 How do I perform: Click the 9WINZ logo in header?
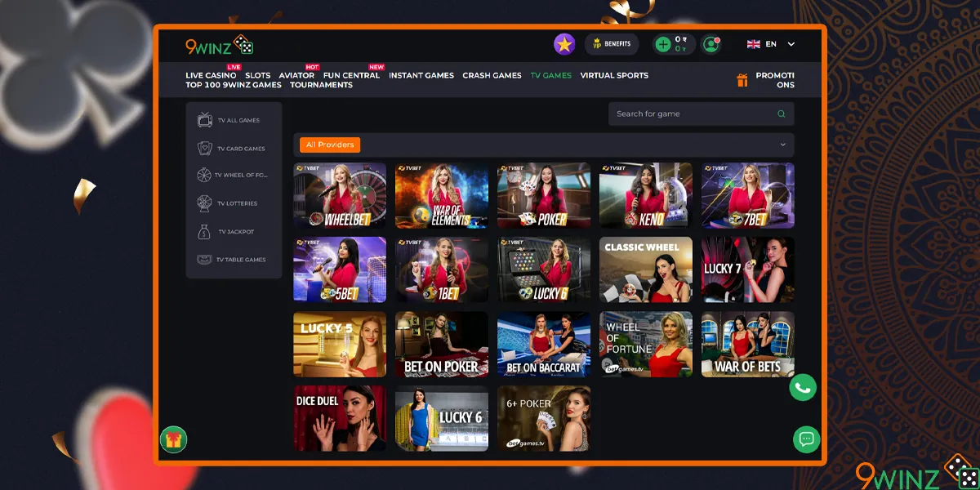click(x=220, y=45)
